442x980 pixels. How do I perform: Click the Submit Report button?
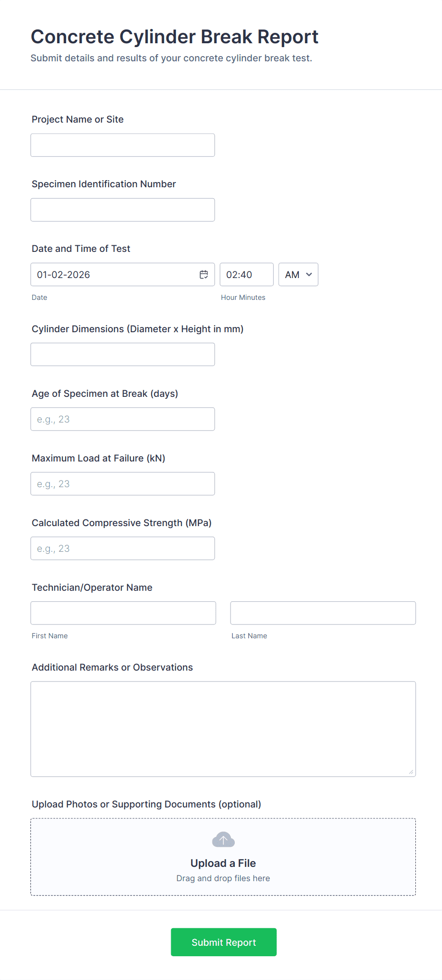[223, 942]
